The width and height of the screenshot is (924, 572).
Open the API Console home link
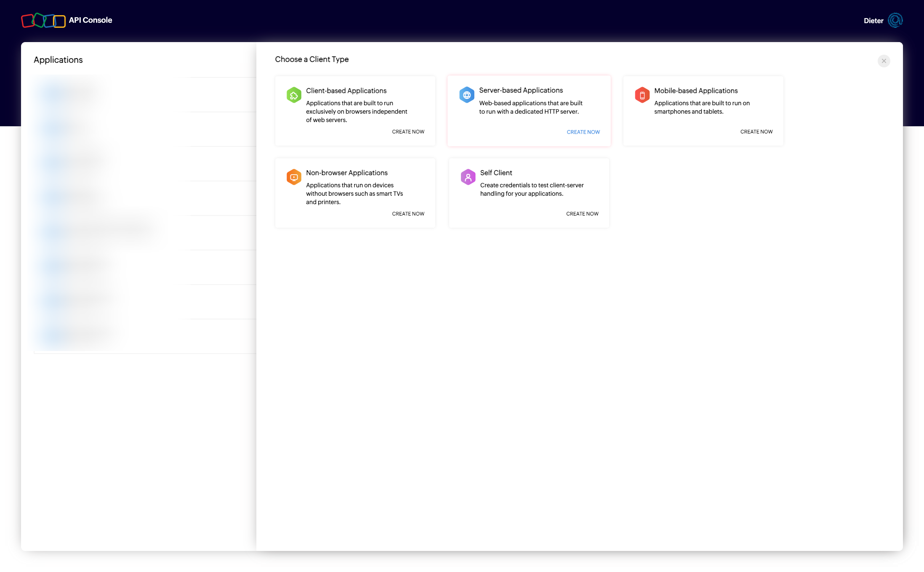[x=91, y=20]
